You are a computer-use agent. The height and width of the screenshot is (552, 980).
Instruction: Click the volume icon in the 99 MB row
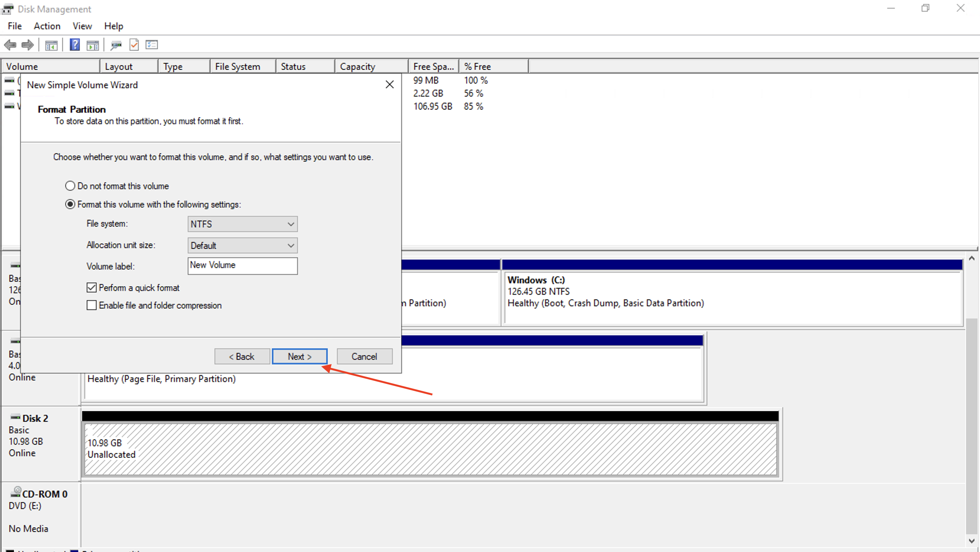click(9, 80)
